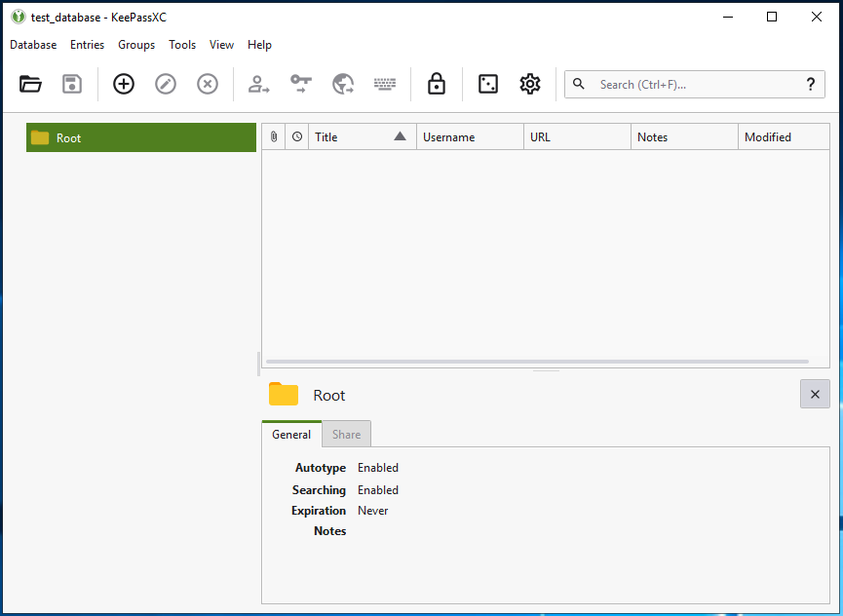Click the large Root folder icon in preview
The height and width of the screenshot is (616, 843).
coord(284,394)
